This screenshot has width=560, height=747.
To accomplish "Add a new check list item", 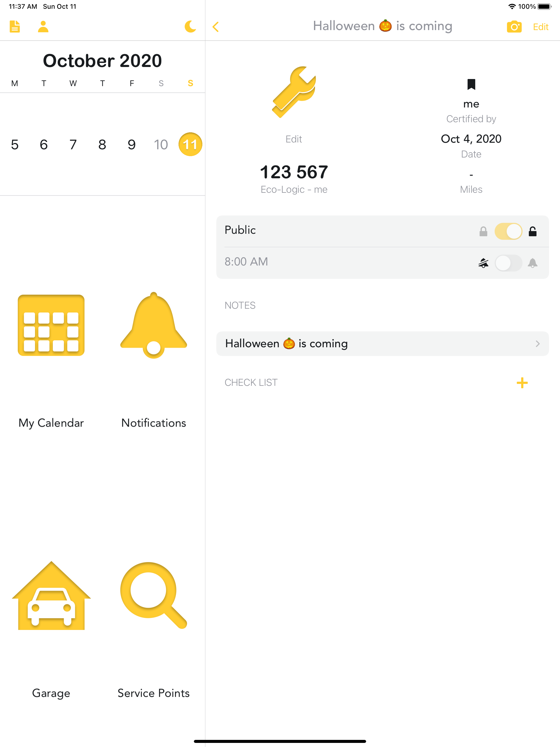I will pos(522,383).
